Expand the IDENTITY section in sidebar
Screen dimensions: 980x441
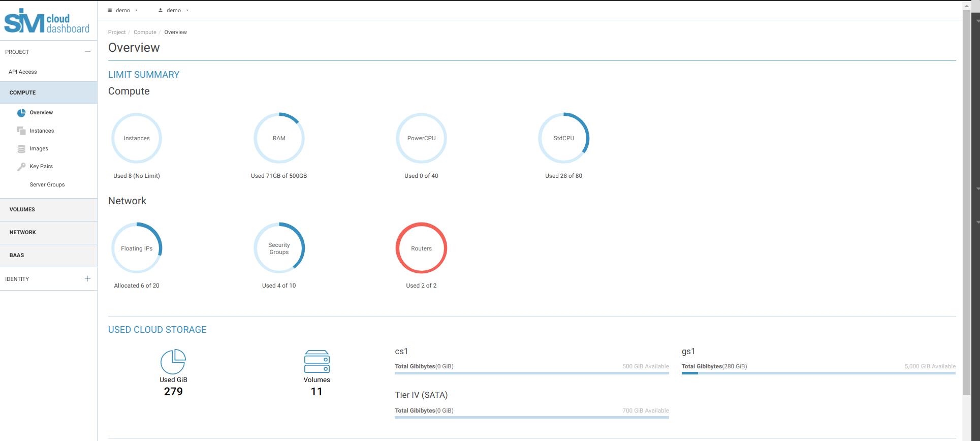(x=87, y=279)
